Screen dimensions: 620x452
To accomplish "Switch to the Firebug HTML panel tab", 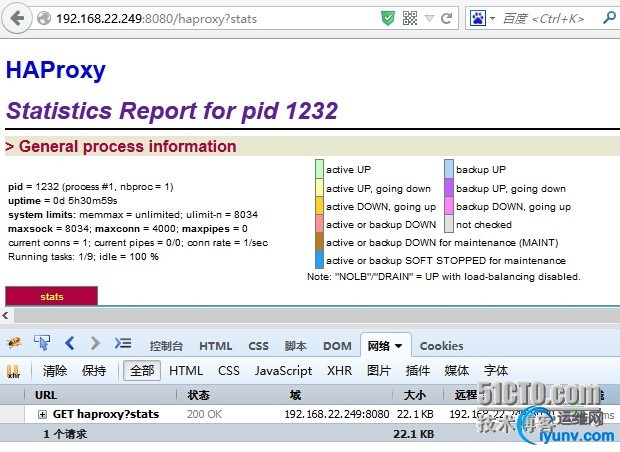I will tap(215, 346).
